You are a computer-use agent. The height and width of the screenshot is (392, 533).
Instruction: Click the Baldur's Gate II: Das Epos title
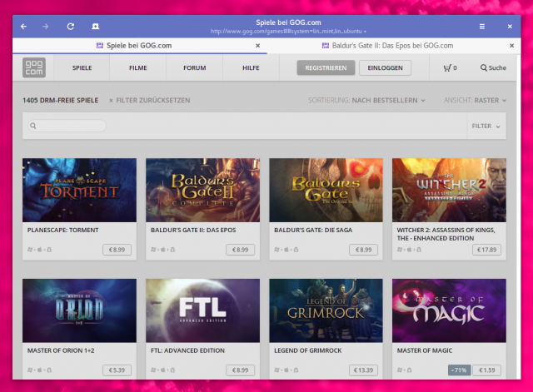(193, 230)
